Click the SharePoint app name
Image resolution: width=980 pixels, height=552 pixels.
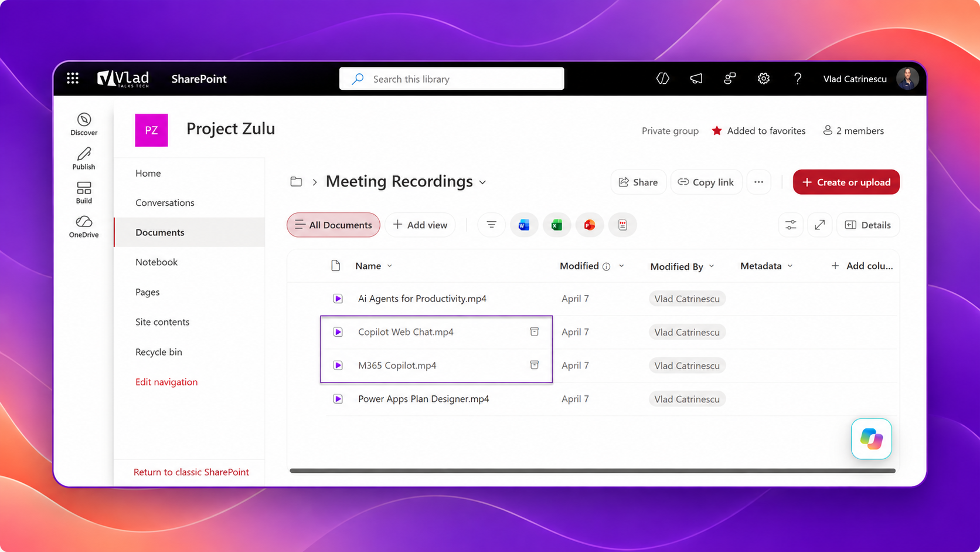click(x=199, y=79)
